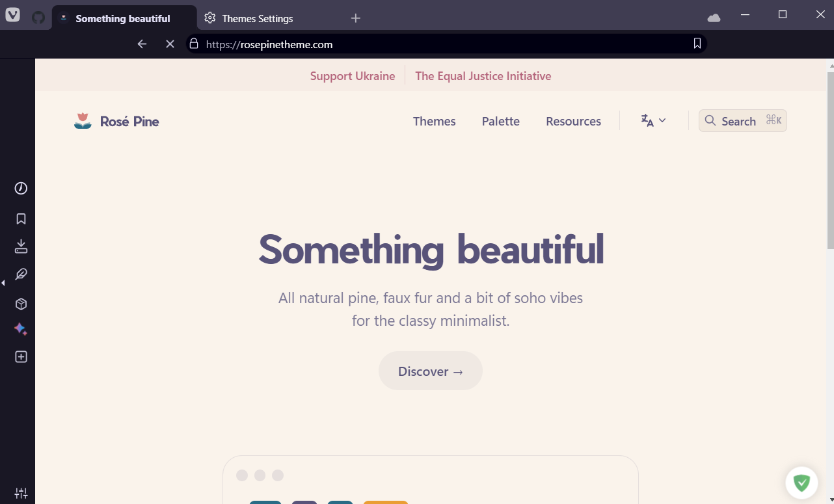Click the green shield privacy badge
The width and height of the screenshot is (834, 504).
coord(801,483)
